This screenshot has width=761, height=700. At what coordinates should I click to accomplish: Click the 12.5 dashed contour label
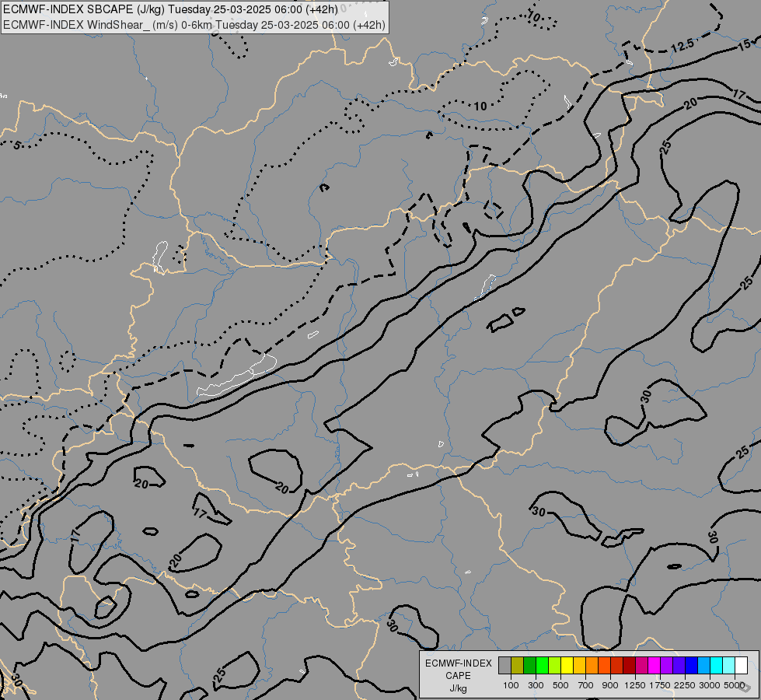[682, 47]
